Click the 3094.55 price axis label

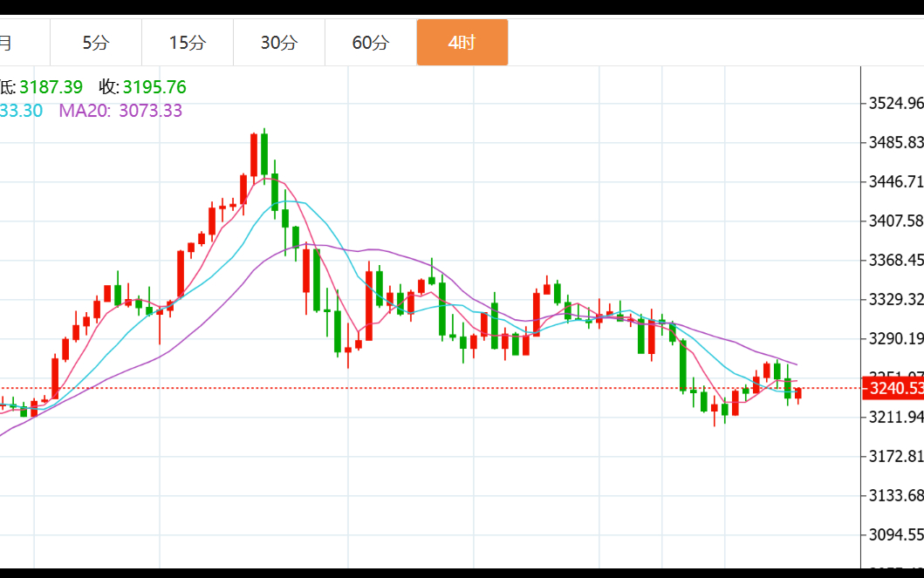[x=896, y=534]
